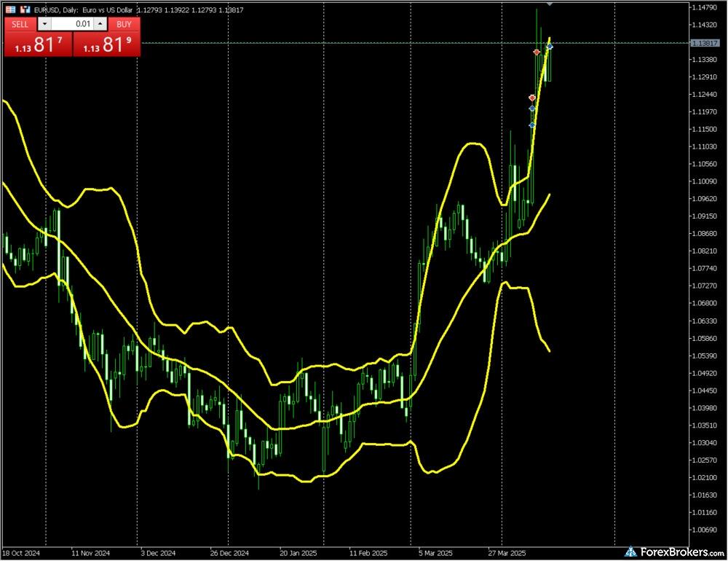
Task: Click the blue buy arrow at current price
Action: click(x=550, y=47)
